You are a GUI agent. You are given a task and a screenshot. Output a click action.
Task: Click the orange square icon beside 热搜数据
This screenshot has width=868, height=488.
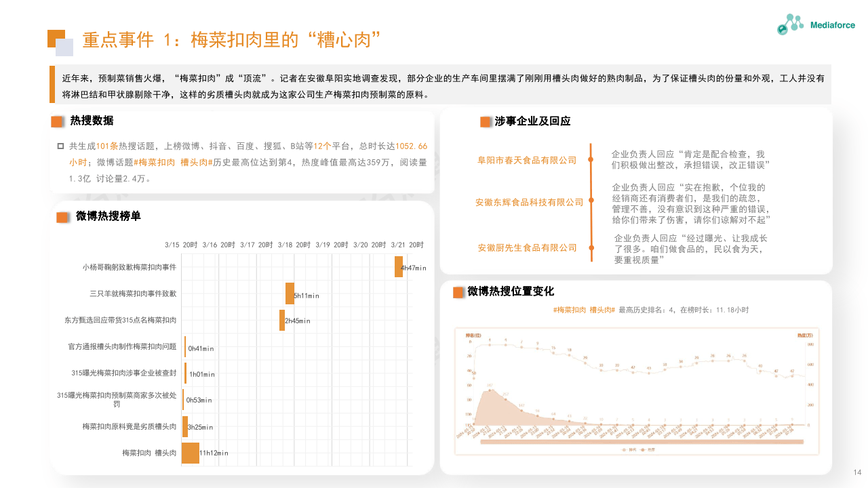coord(57,122)
